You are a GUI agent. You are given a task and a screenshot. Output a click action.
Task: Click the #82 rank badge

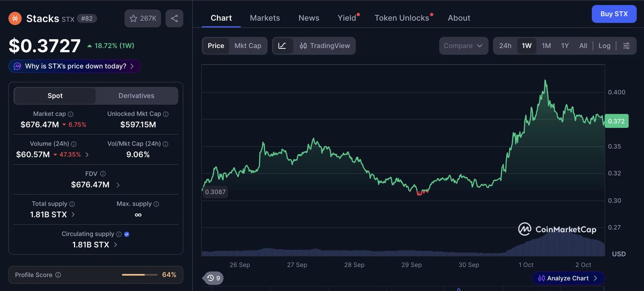point(87,18)
